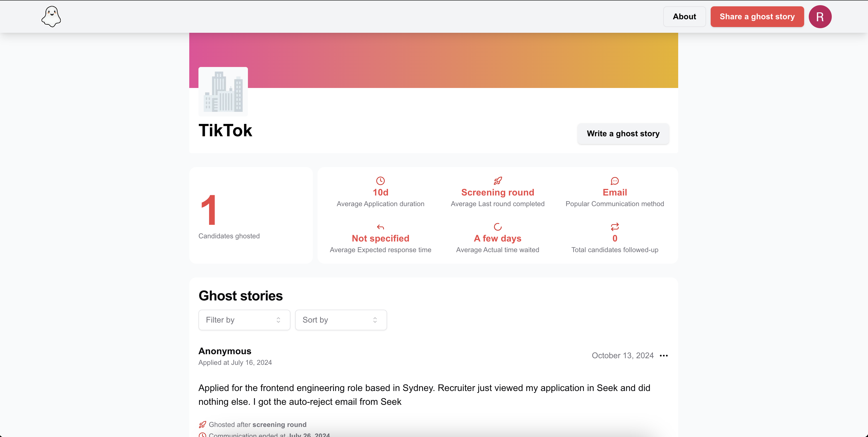
Task: Click the Screening round stat value
Action: coord(498,192)
